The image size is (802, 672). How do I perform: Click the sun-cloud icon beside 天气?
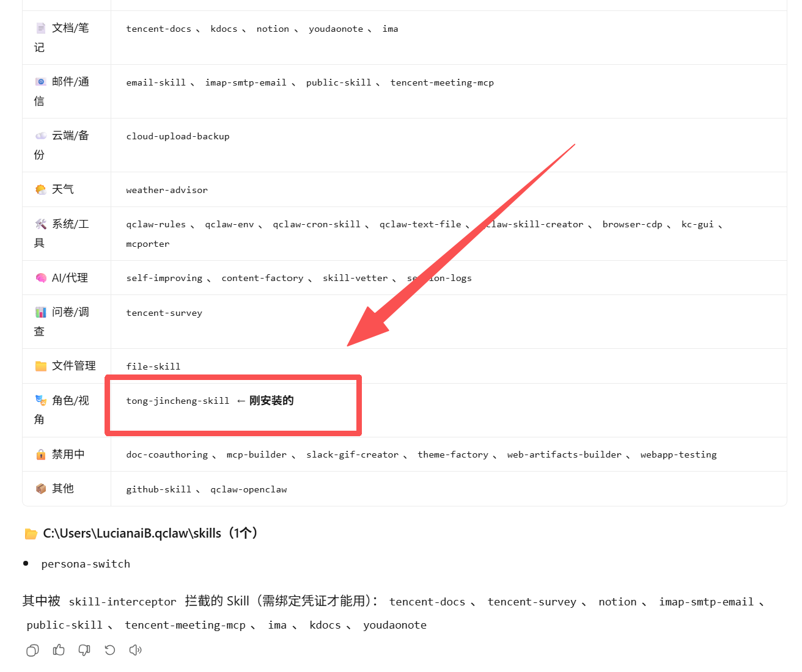[x=41, y=189]
